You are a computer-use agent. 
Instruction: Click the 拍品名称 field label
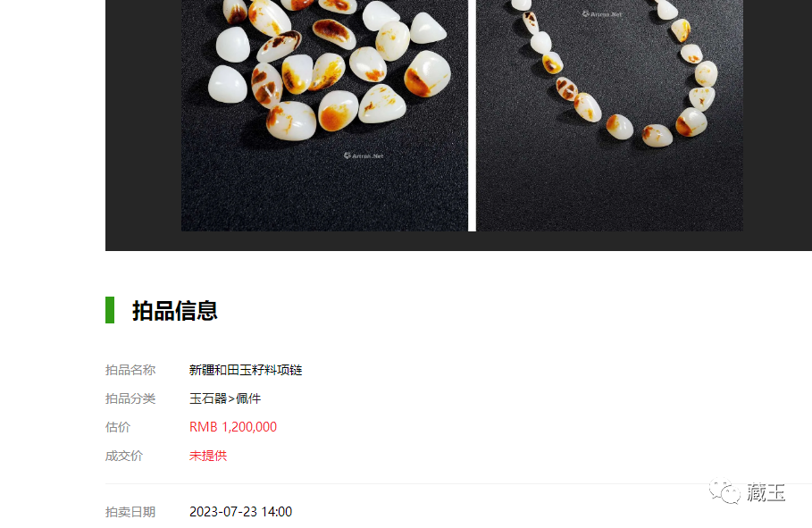130,370
